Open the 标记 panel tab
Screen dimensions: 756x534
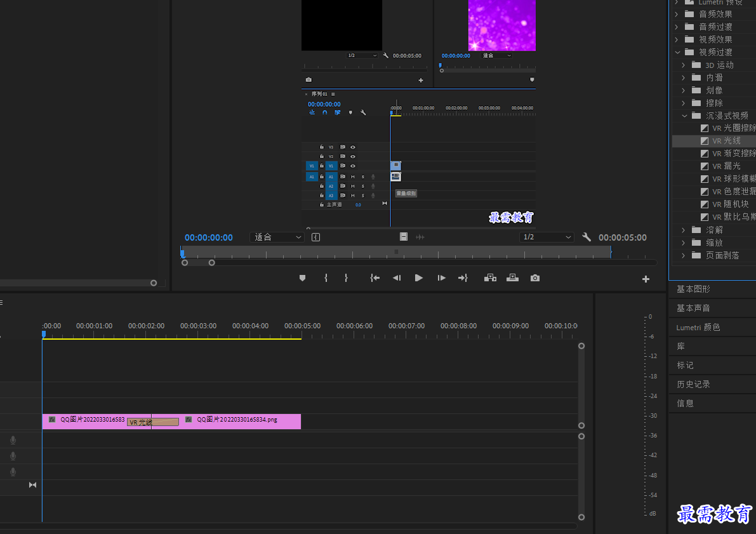tap(685, 365)
